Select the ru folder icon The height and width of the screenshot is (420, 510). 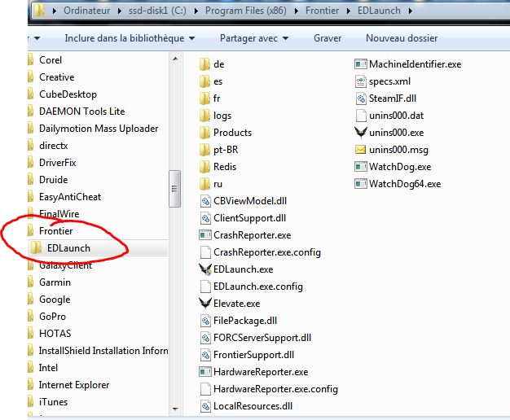[x=204, y=184]
